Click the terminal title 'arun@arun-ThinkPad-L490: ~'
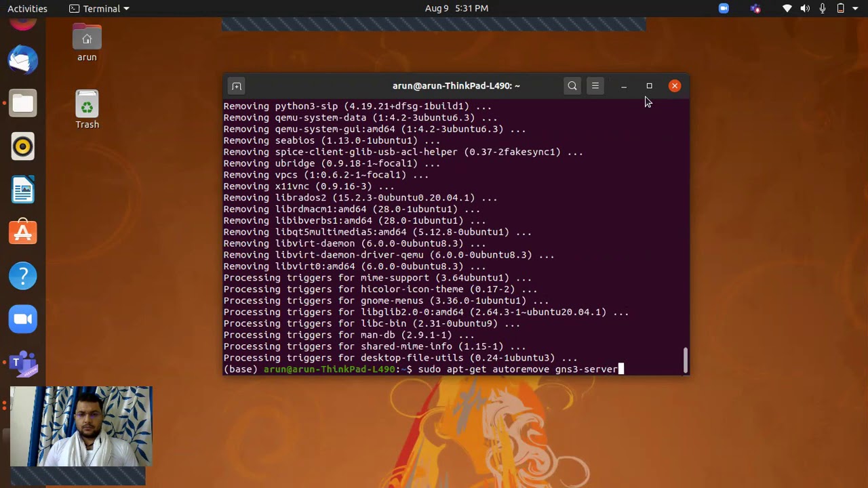The image size is (868, 488). pyautogui.click(x=456, y=86)
